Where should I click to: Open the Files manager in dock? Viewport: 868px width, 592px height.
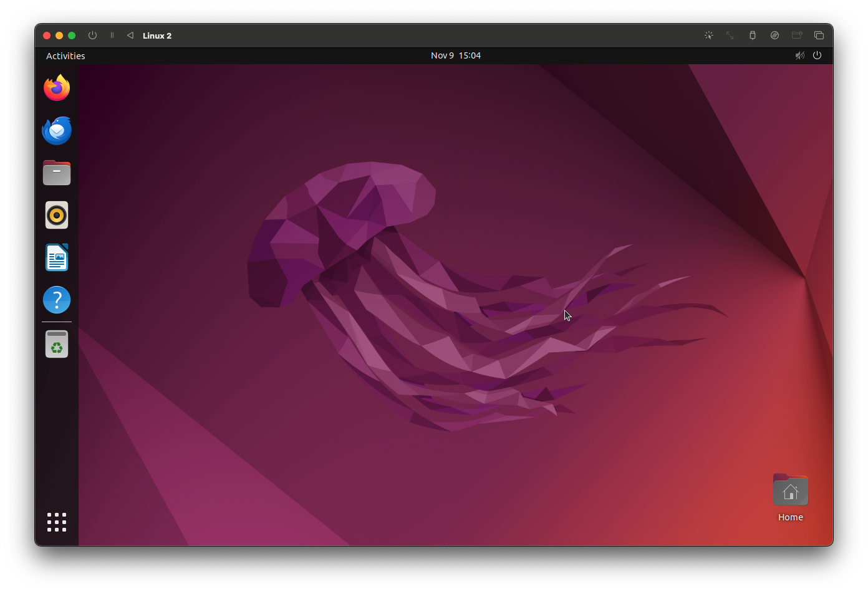(57, 173)
